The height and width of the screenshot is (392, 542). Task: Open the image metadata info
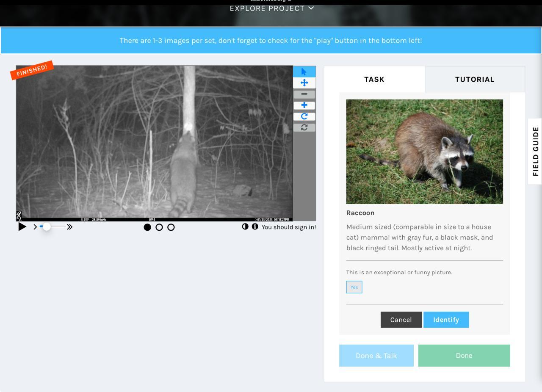pyautogui.click(x=255, y=226)
